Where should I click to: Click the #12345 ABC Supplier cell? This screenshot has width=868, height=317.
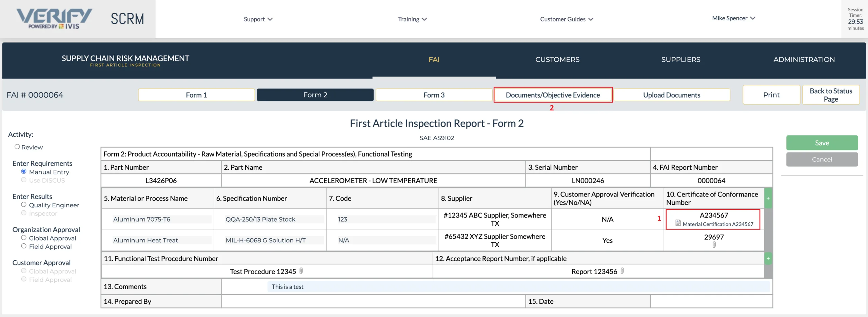[x=495, y=219]
